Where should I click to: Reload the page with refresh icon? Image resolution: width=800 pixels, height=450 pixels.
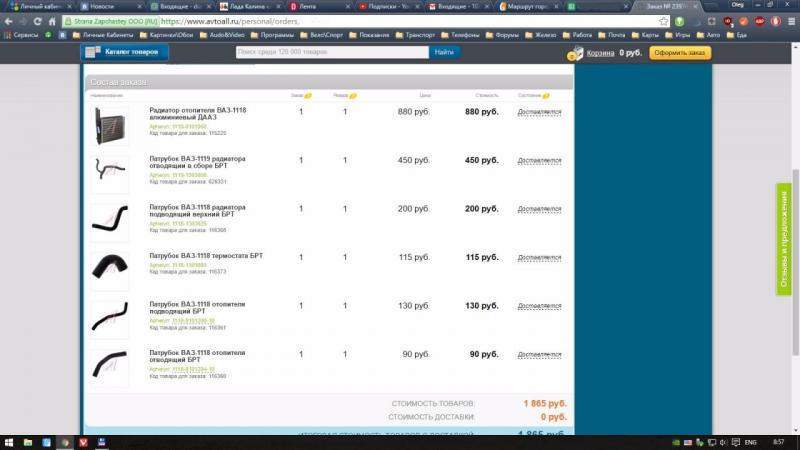click(37, 21)
